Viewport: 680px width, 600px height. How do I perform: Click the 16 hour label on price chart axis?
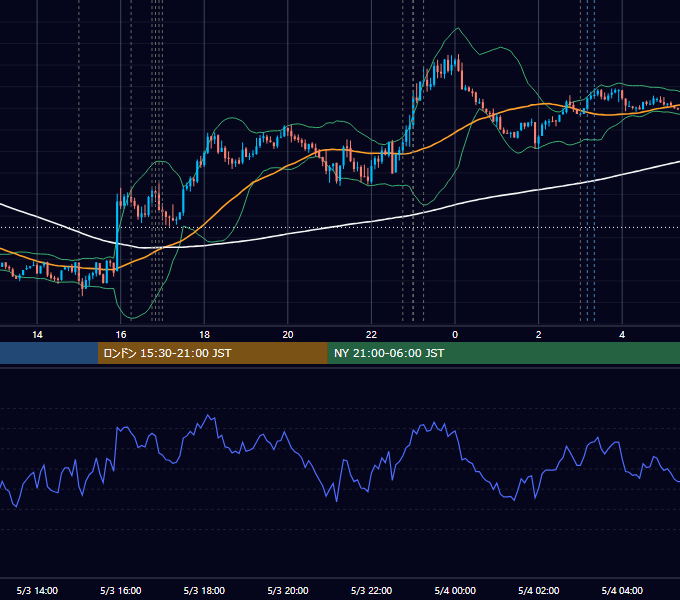click(x=121, y=335)
